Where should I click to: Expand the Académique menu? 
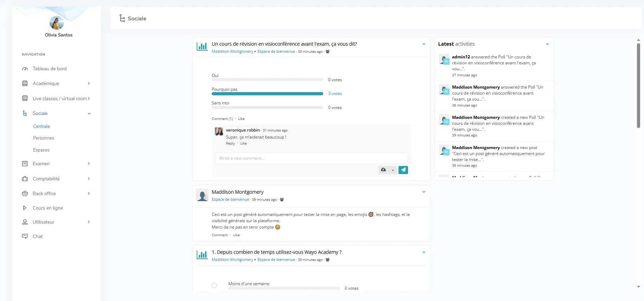[56, 83]
